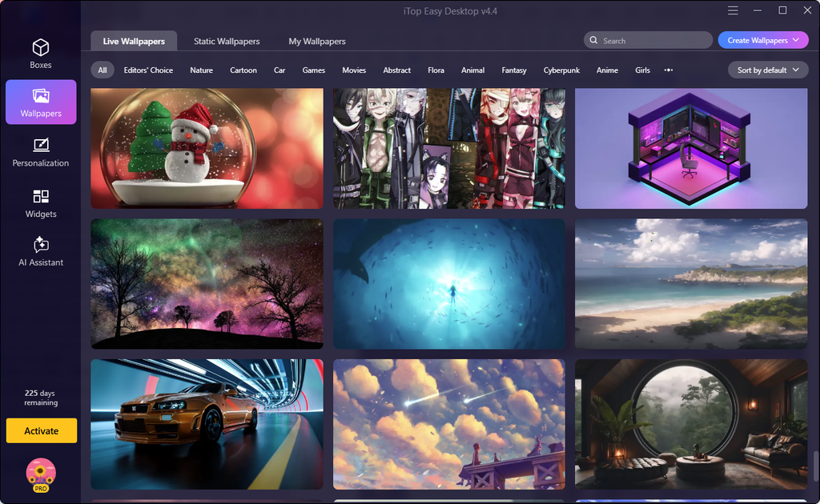The height and width of the screenshot is (504, 820).
Task: Click the vertical scrollbar thumb
Action: coord(815,467)
